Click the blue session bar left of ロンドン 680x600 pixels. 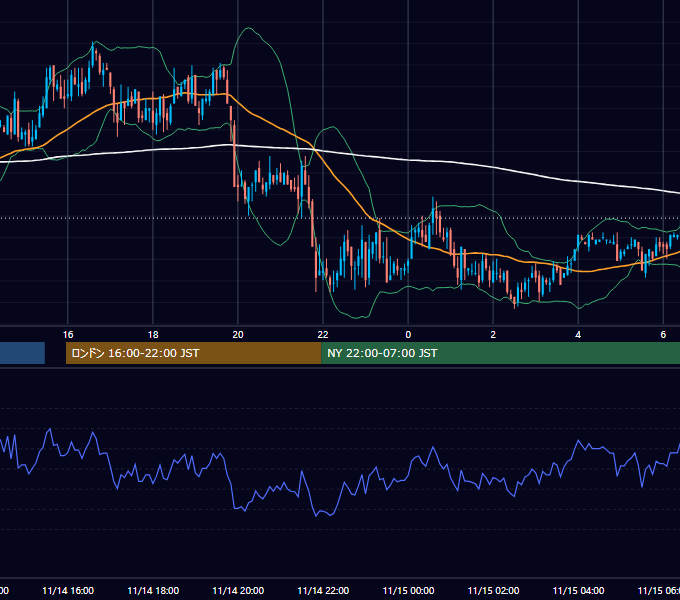click(22, 353)
